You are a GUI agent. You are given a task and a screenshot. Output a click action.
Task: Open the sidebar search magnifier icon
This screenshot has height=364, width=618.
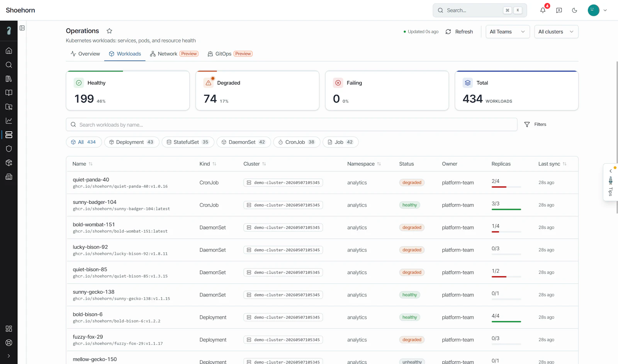9,65
